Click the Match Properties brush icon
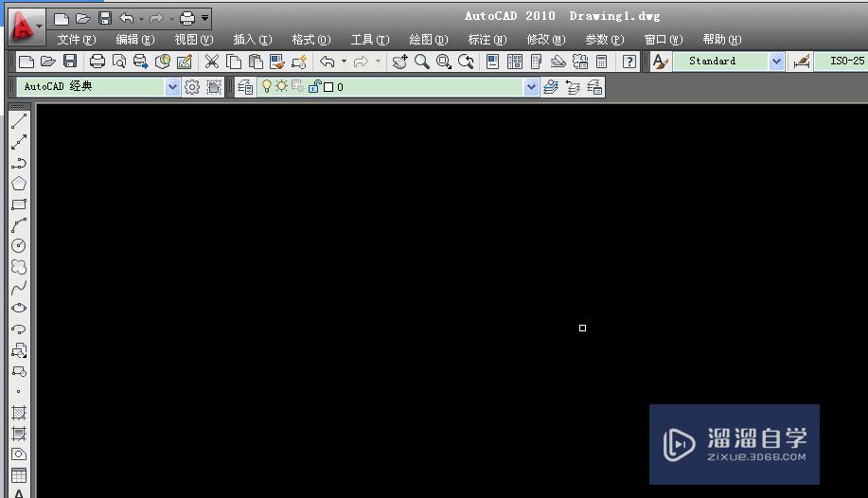 click(276, 62)
